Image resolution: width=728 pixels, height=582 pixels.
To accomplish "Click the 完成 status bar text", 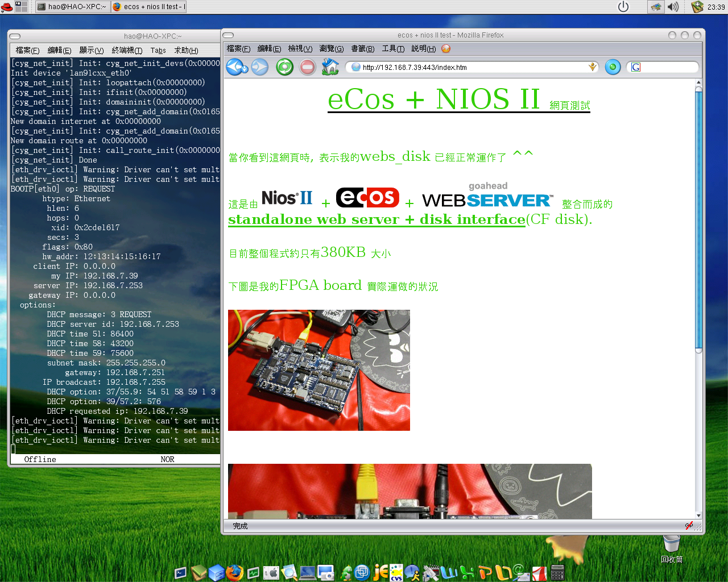I will [x=240, y=526].
